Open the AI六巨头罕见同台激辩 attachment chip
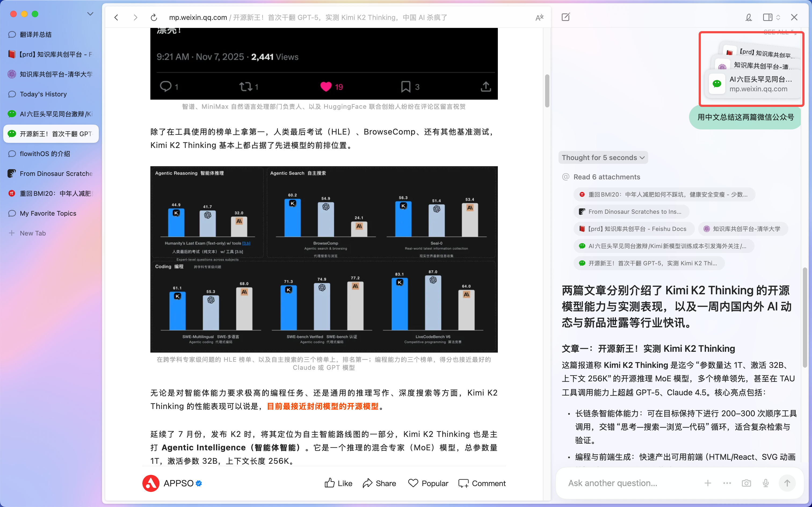The height and width of the screenshot is (507, 812). (x=664, y=246)
